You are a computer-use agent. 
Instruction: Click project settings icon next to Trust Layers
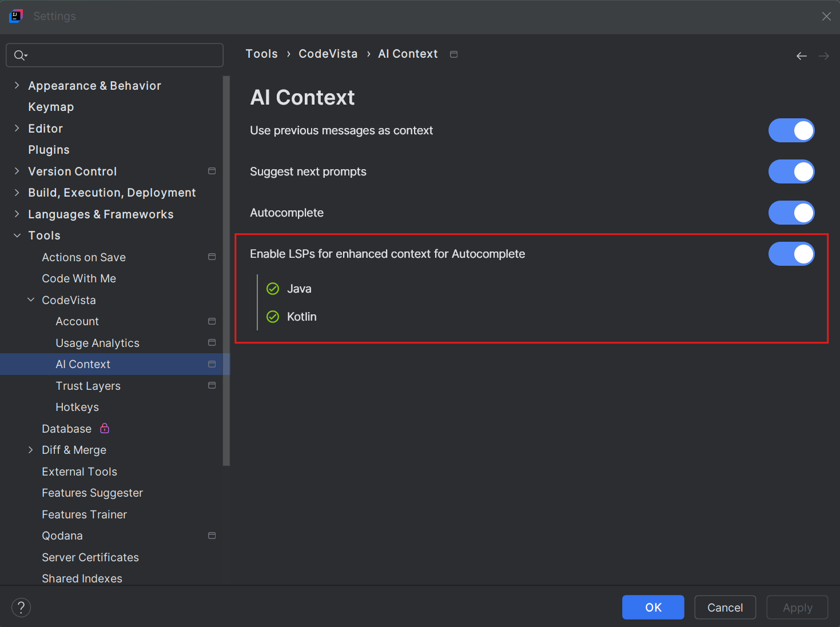tap(212, 385)
